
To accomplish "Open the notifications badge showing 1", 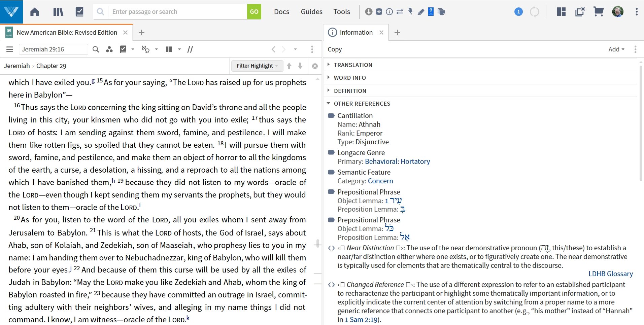I will click(x=518, y=12).
